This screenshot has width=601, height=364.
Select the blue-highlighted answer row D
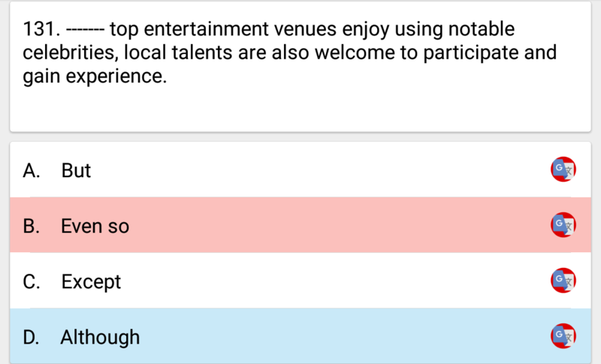click(300, 336)
